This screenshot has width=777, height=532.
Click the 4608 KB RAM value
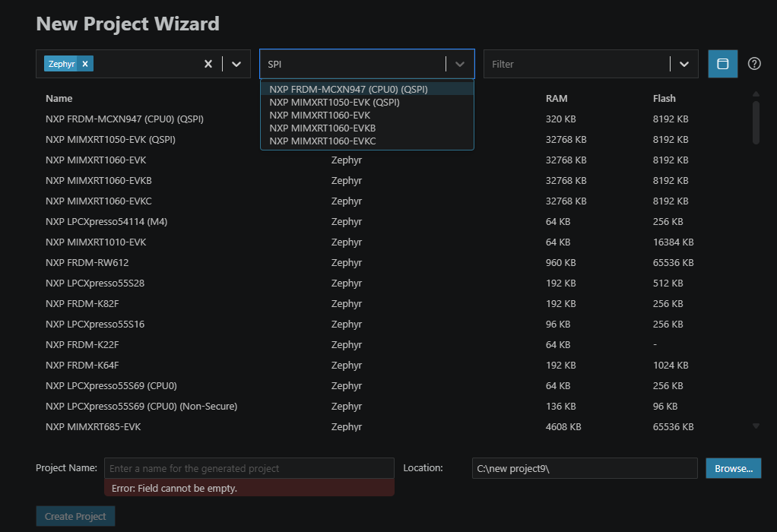[x=563, y=427]
